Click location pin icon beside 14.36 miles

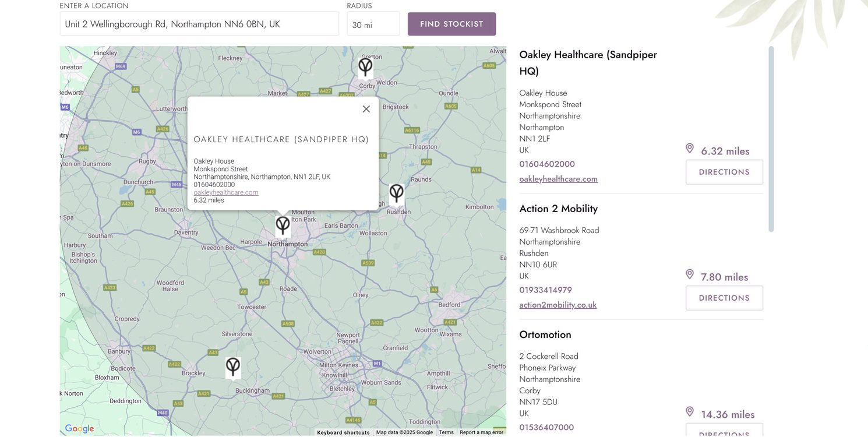coord(690,412)
